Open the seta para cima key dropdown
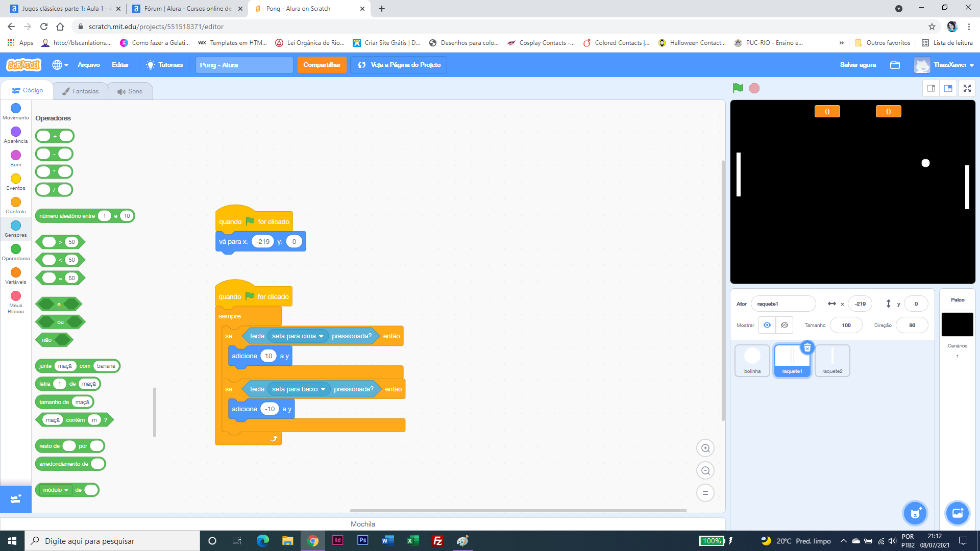 [298, 336]
